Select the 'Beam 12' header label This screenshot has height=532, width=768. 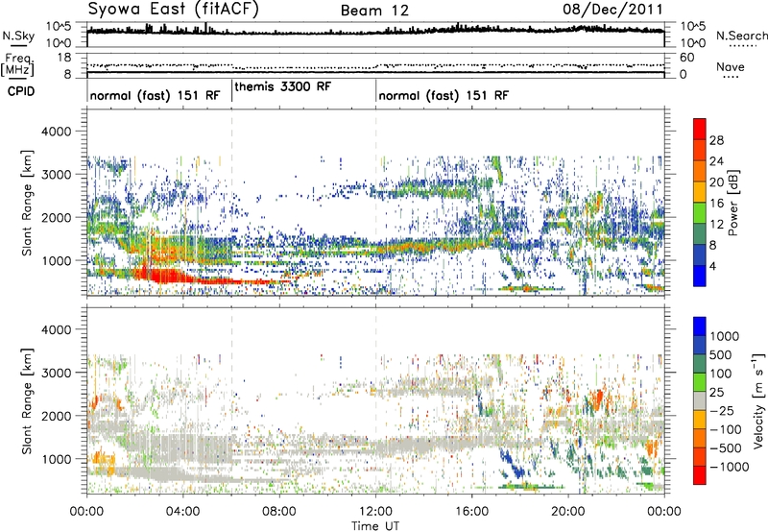point(374,11)
